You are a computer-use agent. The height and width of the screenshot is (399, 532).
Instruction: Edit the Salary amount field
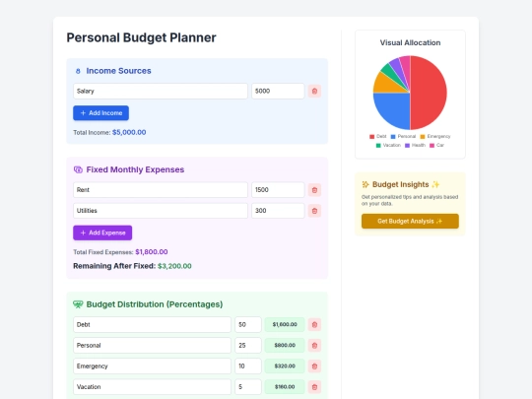tap(278, 91)
